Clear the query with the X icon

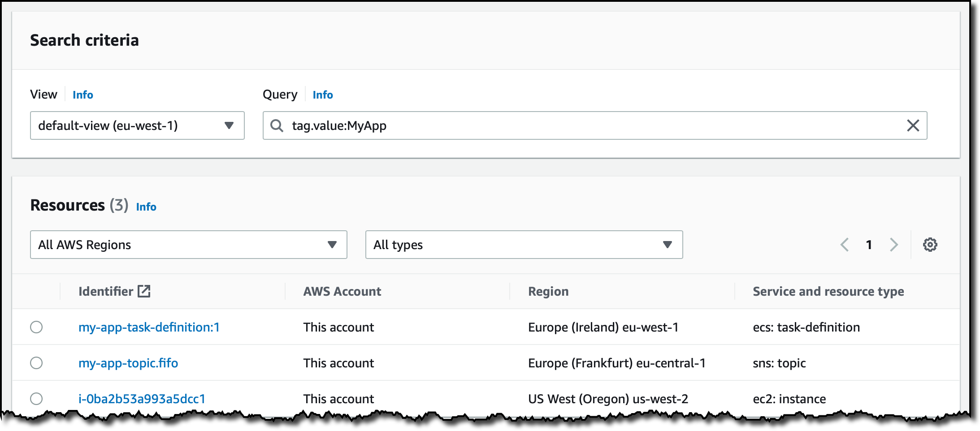(x=913, y=125)
